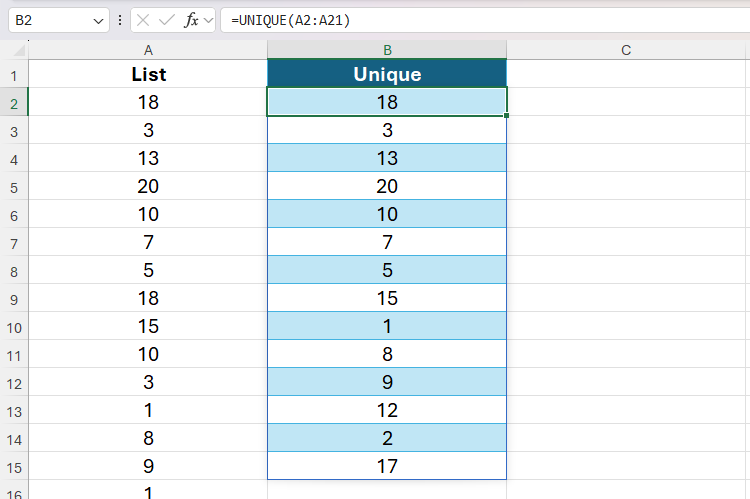Screen dimensions: 750x499
Task: Select cell A5 containing 20
Action: 148,186
